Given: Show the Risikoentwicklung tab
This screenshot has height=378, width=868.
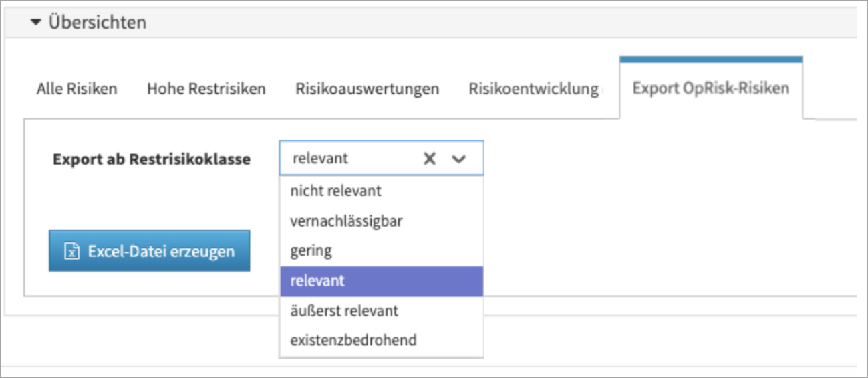Looking at the screenshot, I should coord(533,88).
